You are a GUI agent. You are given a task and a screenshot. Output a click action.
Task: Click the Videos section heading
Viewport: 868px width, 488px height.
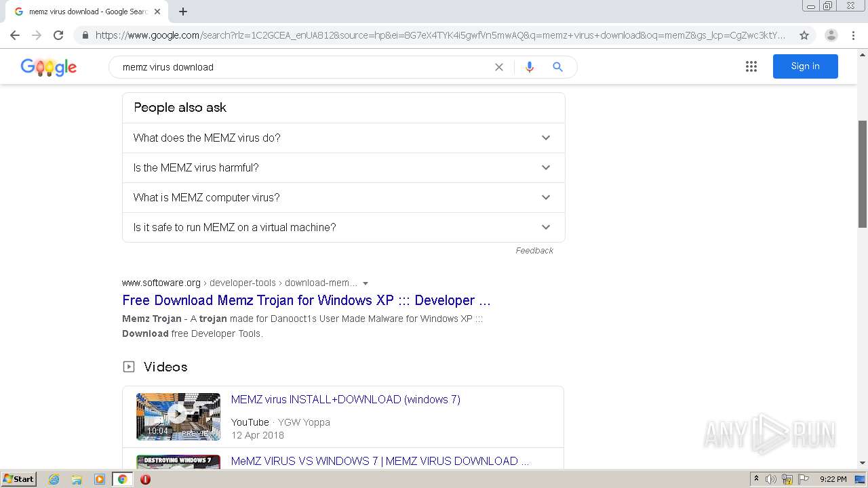click(x=165, y=367)
